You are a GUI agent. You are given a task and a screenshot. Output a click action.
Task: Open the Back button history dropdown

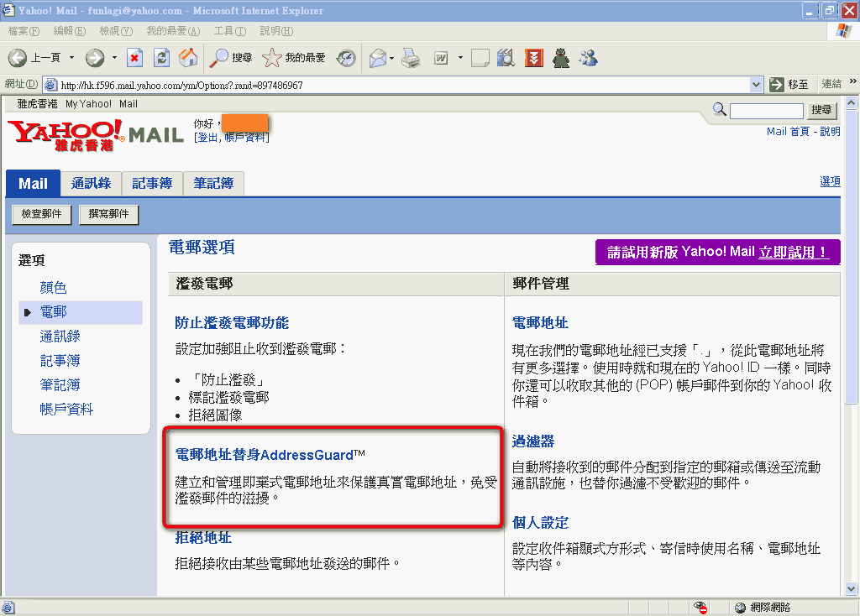tap(72, 58)
